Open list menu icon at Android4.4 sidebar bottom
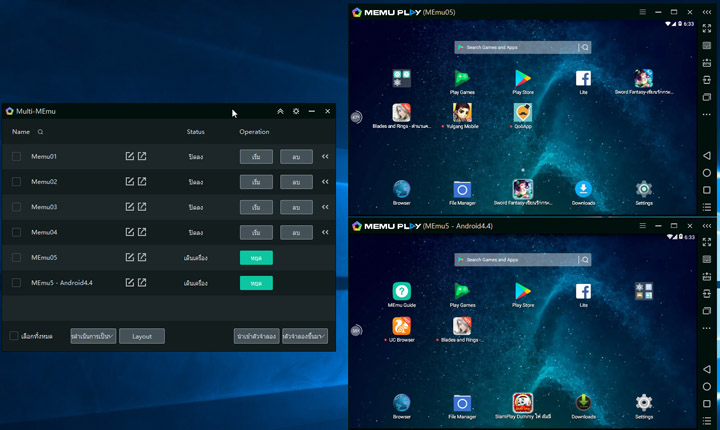The width and height of the screenshot is (720, 430). click(707, 421)
